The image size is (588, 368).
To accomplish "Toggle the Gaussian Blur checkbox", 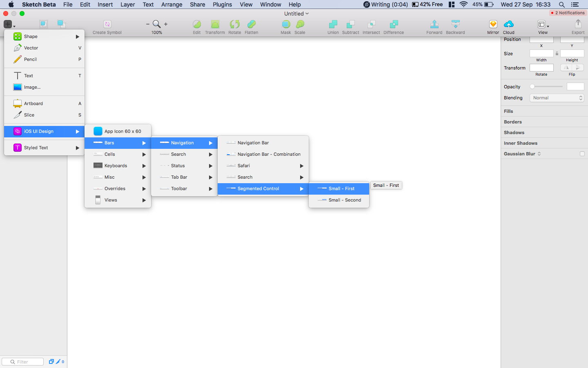I will [x=582, y=154].
